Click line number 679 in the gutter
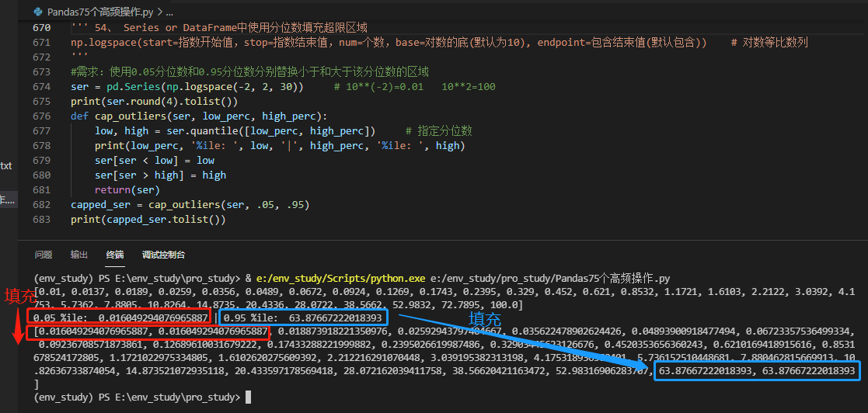 click(42, 161)
